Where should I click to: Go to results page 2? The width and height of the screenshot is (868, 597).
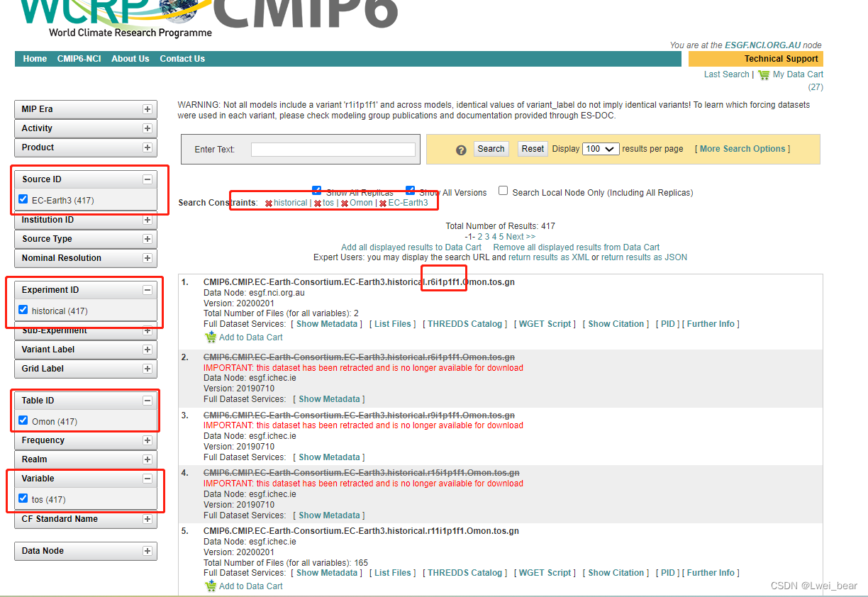coord(480,237)
